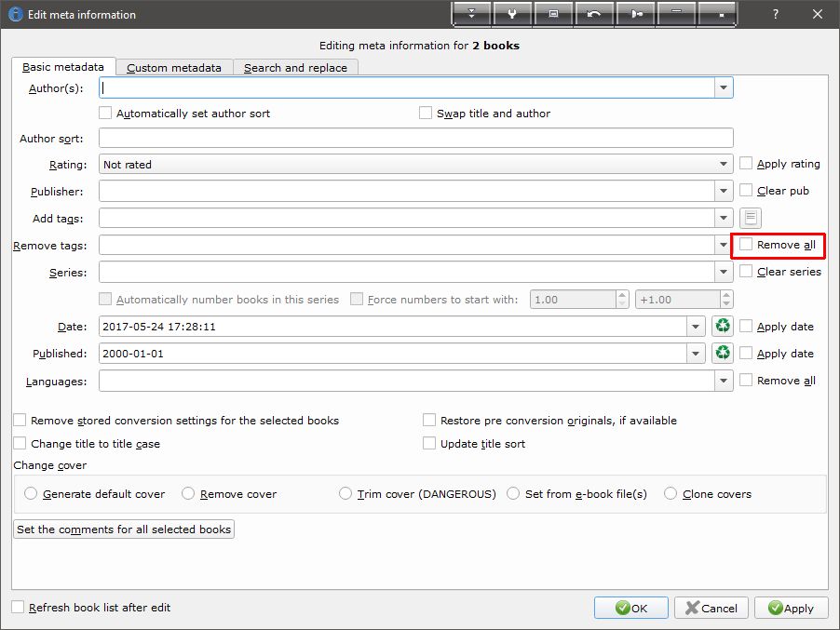
Task: Click the Published value 2000-01-01
Action: tap(133, 354)
